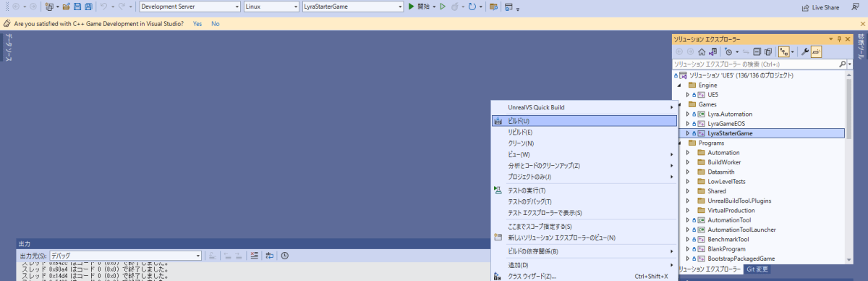868x281 pixels.
Task: Open Solution Explorer window options dropdown arrow
Action: (x=830, y=39)
